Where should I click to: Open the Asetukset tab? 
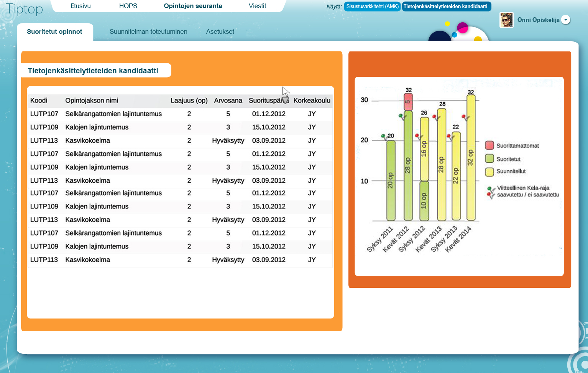220,32
